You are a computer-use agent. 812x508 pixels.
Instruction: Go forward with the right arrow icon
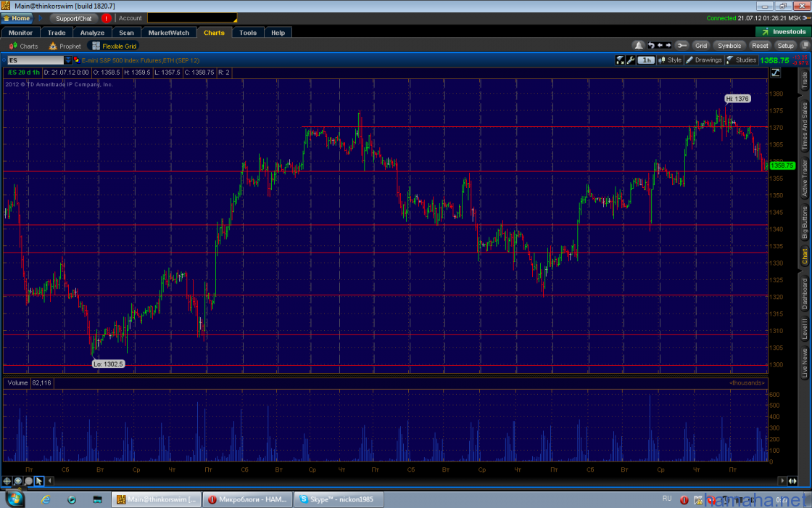pos(668,46)
